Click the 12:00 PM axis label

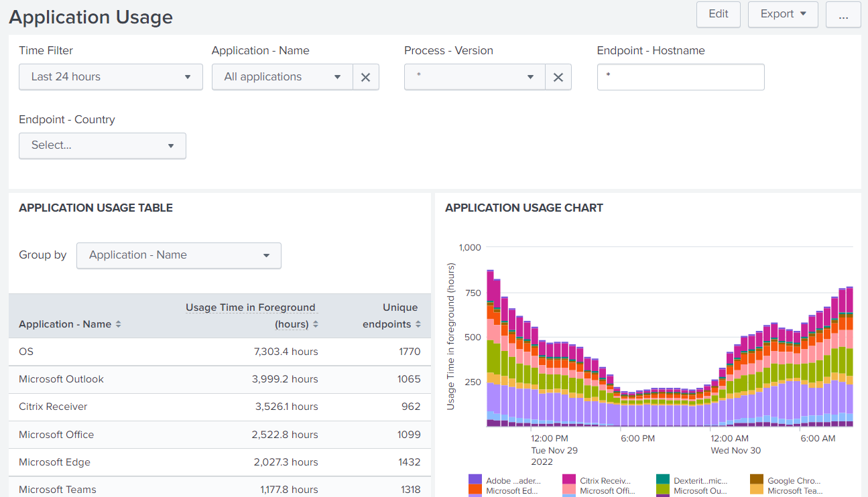(550, 439)
